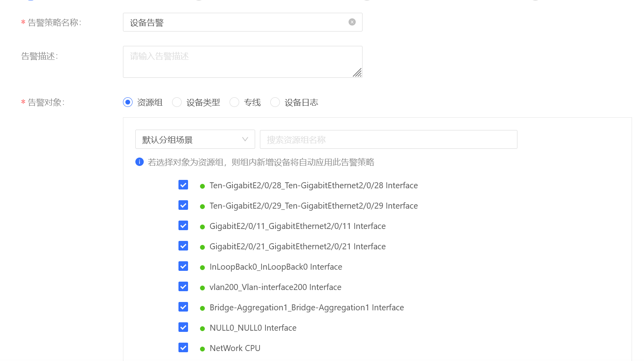The image size is (644, 361).
Task: Click the dropdown chevron arrow of 默认分组场景
Action: click(245, 139)
